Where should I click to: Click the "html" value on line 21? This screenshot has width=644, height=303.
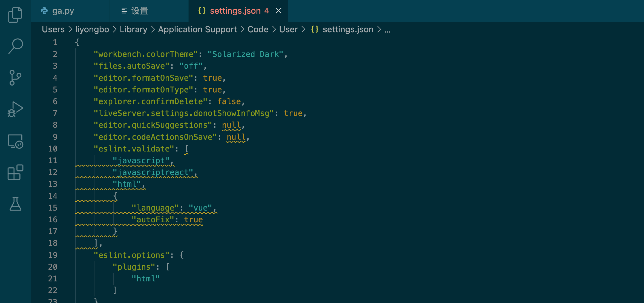point(146,279)
